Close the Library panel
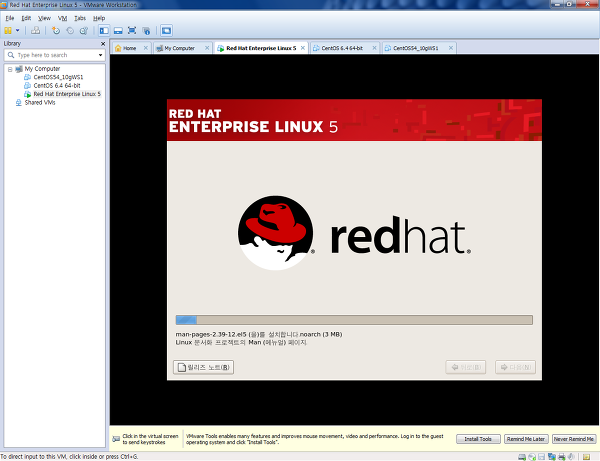 coord(103,44)
